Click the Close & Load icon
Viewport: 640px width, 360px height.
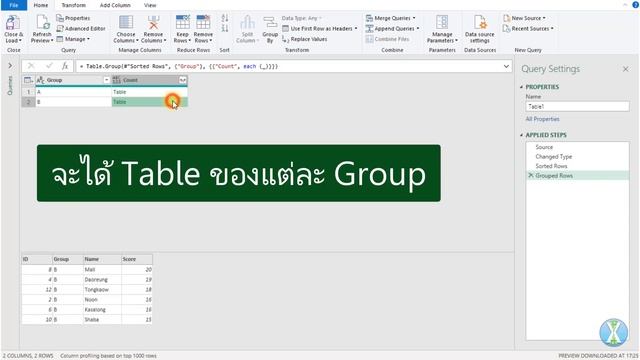tap(13, 29)
